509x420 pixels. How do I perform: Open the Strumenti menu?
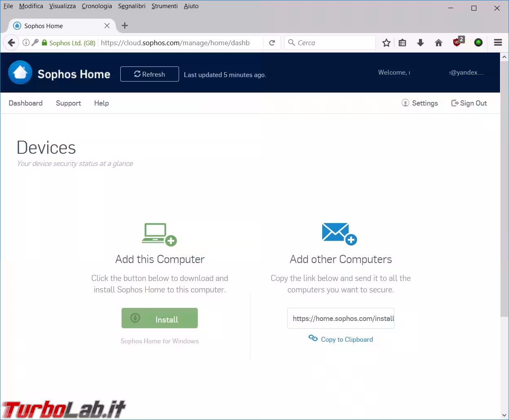pyautogui.click(x=164, y=6)
